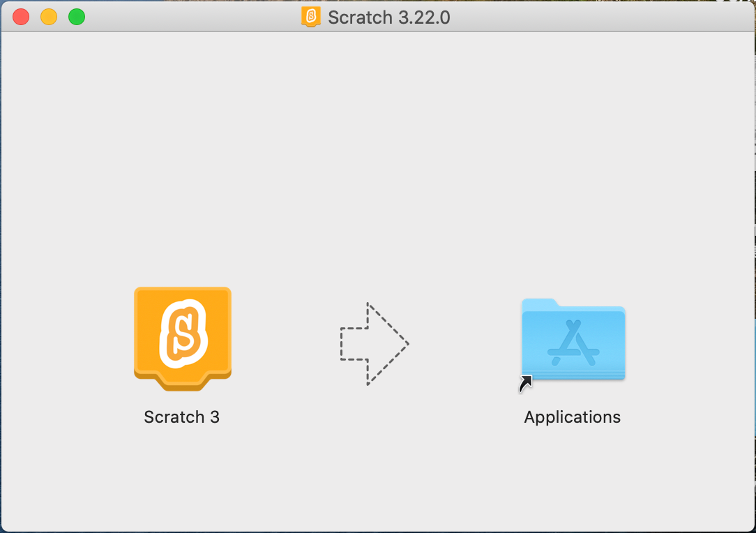Click the "Scratch 3" label text

tap(182, 416)
